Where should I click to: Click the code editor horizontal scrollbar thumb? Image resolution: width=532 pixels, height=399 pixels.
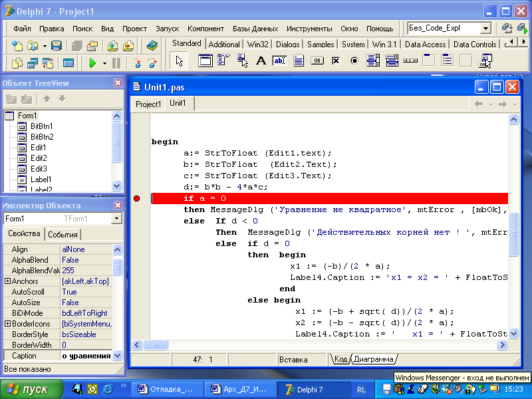pyautogui.click(x=156, y=345)
